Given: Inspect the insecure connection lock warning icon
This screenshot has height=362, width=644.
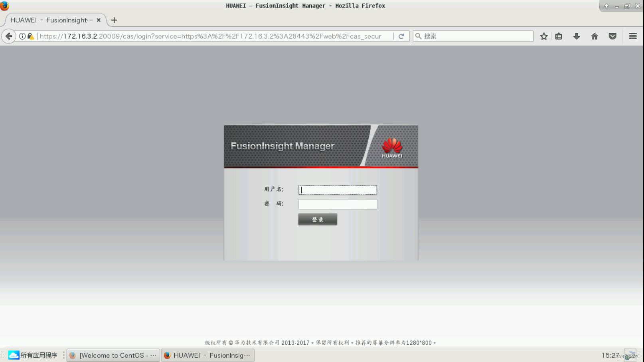Looking at the screenshot, I should [31, 36].
